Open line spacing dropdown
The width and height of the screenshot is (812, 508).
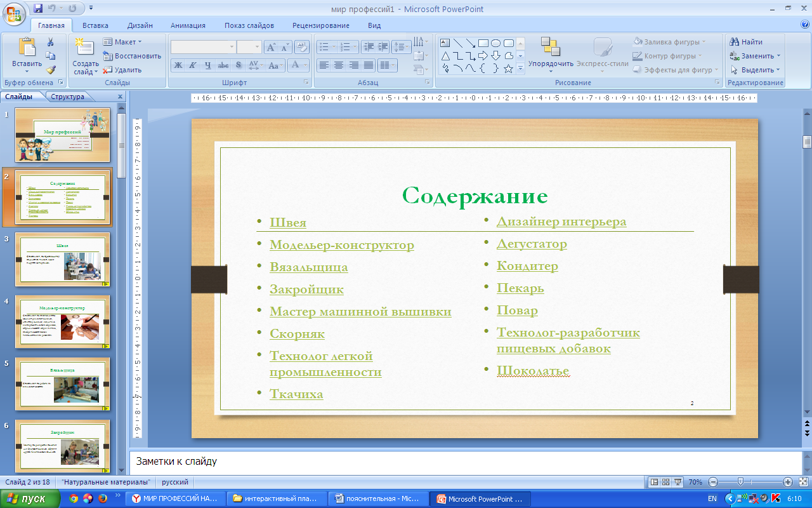point(401,46)
